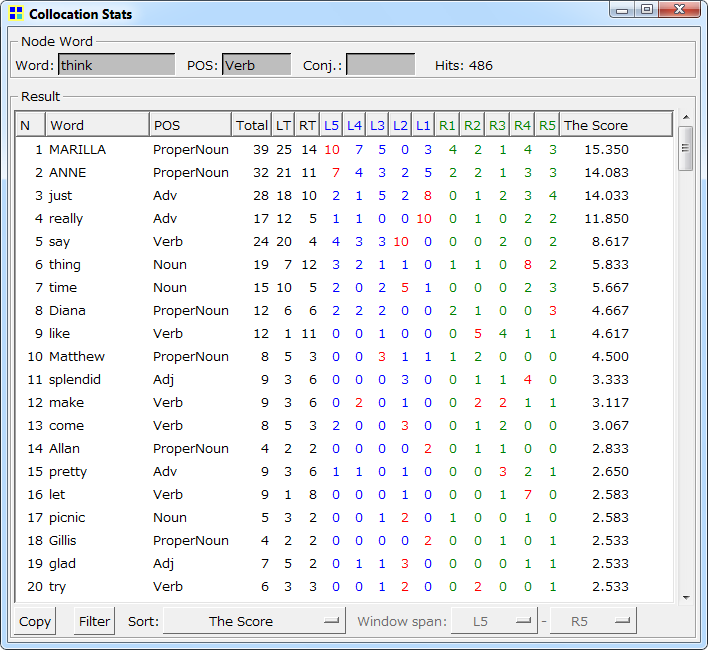
Task: Click the R1 column header
Action: coord(447,125)
